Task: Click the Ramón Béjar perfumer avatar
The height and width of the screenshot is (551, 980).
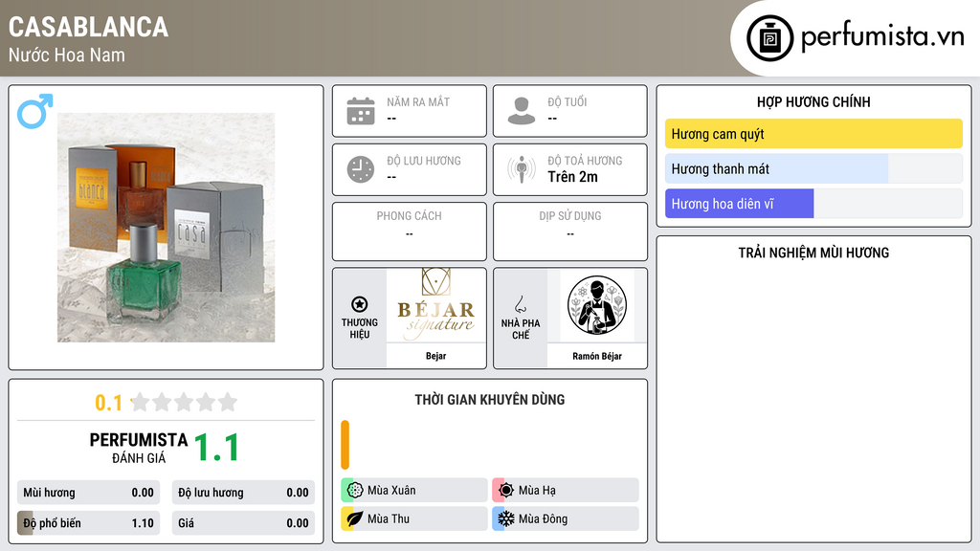Action: 597,305
